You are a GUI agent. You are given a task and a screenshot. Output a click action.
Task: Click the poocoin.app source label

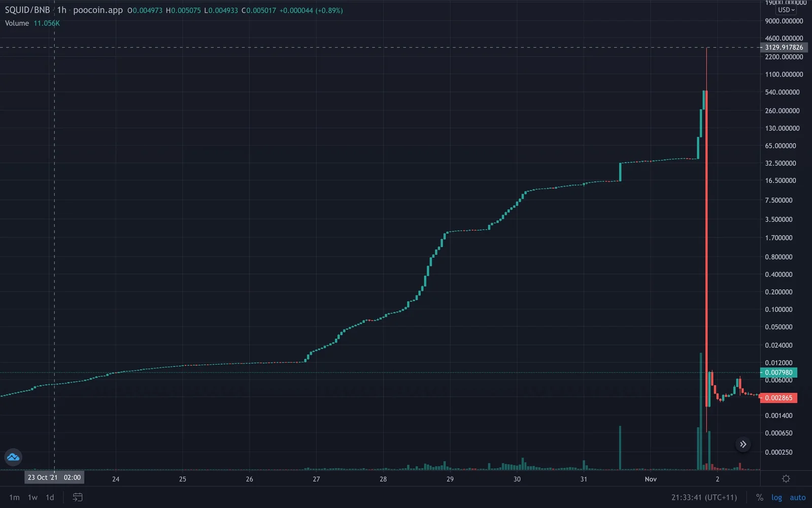pos(98,10)
